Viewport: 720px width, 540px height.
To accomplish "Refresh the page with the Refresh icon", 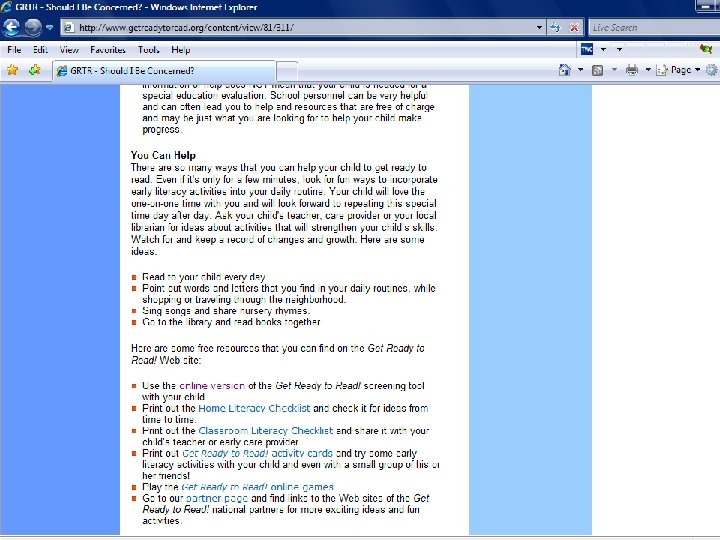I will tap(555, 28).
